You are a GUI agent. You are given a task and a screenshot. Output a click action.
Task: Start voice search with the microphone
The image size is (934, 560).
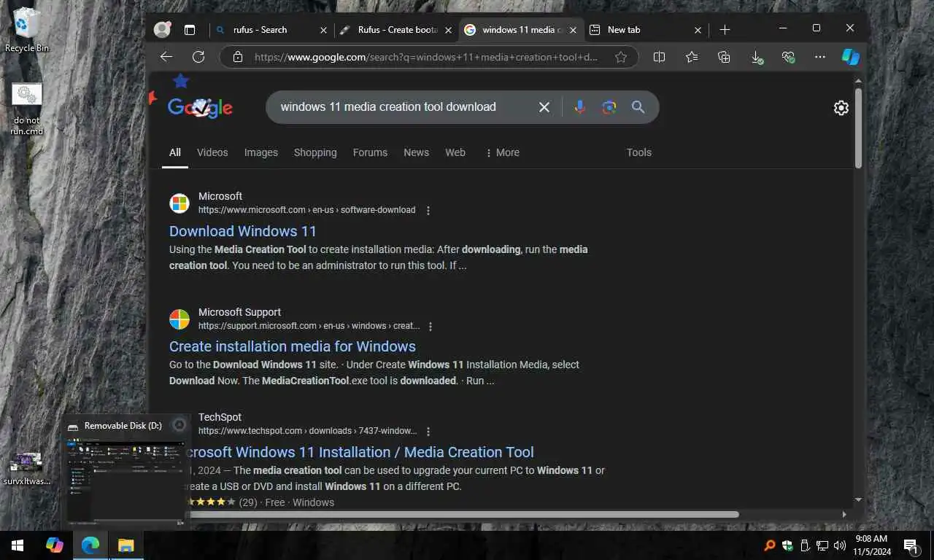pos(579,107)
